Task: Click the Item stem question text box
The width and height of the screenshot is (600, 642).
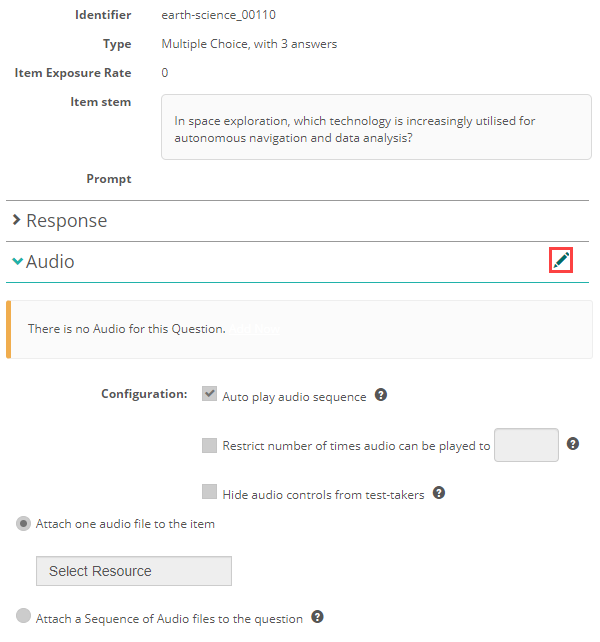Action: [x=376, y=128]
